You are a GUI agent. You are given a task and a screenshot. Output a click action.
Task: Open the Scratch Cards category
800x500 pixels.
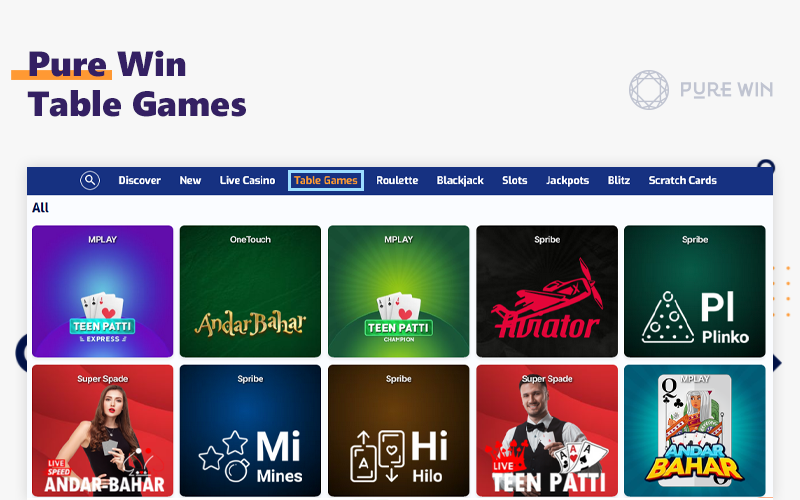point(682,180)
